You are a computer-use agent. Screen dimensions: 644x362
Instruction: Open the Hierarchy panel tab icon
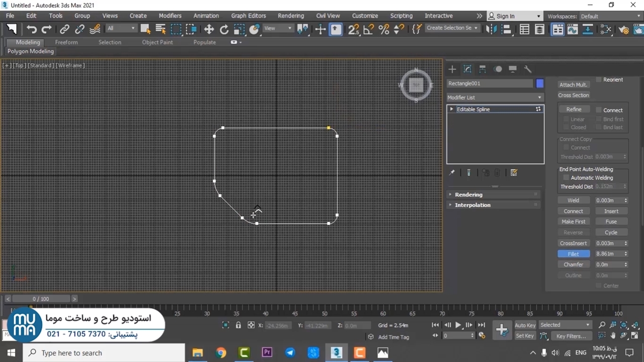(482, 69)
